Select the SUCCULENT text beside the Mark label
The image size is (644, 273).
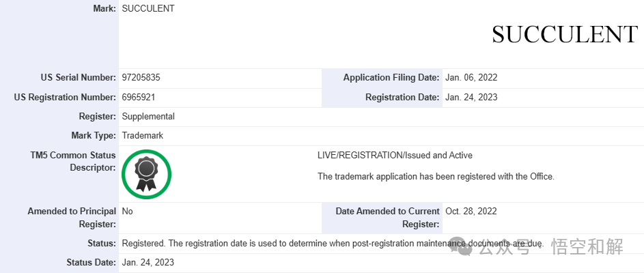pyautogui.click(x=148, y=9)
